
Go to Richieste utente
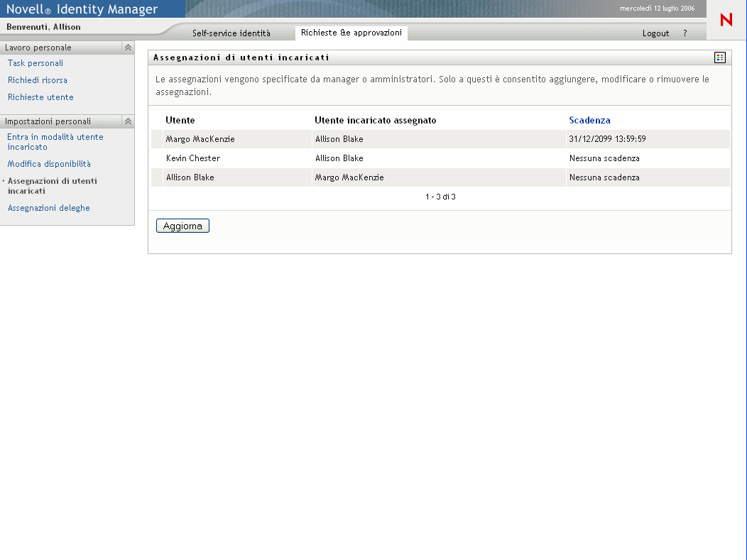40,97
